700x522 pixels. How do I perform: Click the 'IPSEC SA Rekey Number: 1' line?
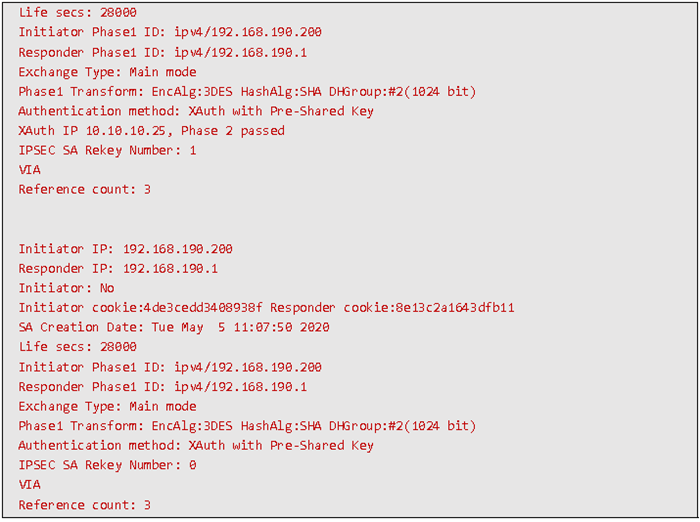tap(107, 150)
